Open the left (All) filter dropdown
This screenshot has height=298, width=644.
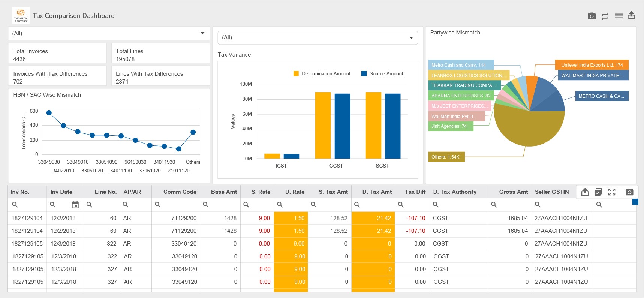pyautogui.click(x=109, y=33)
